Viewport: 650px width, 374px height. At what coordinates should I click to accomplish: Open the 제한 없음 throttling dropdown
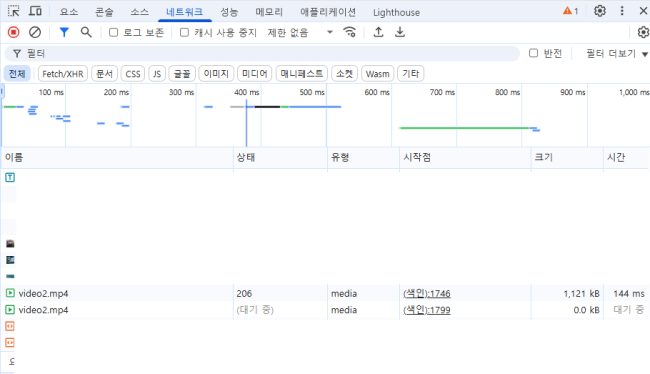300,32
